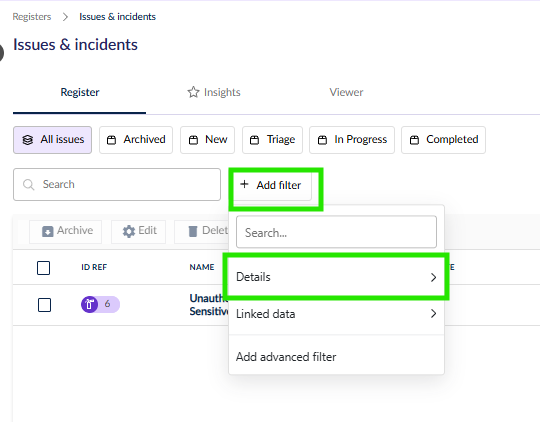Click the plus icon on Add filter
Viewport: 540px width, 422px height.
[244, 184]
